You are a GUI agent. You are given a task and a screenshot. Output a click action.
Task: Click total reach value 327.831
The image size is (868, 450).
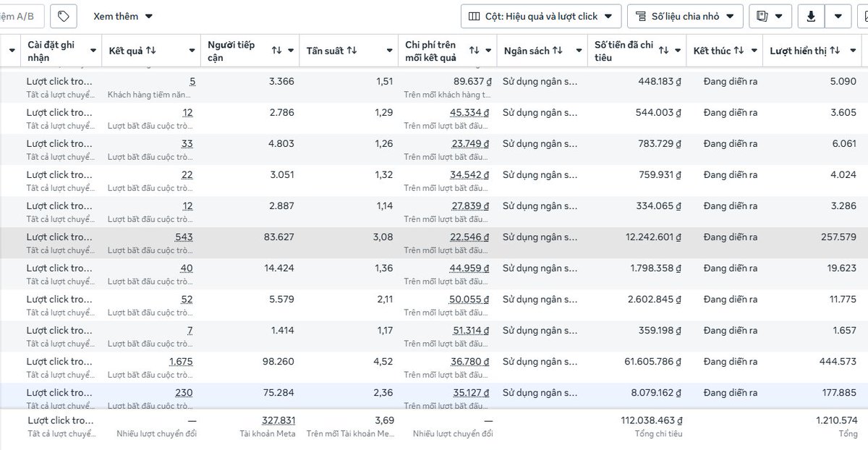(278, 420)
